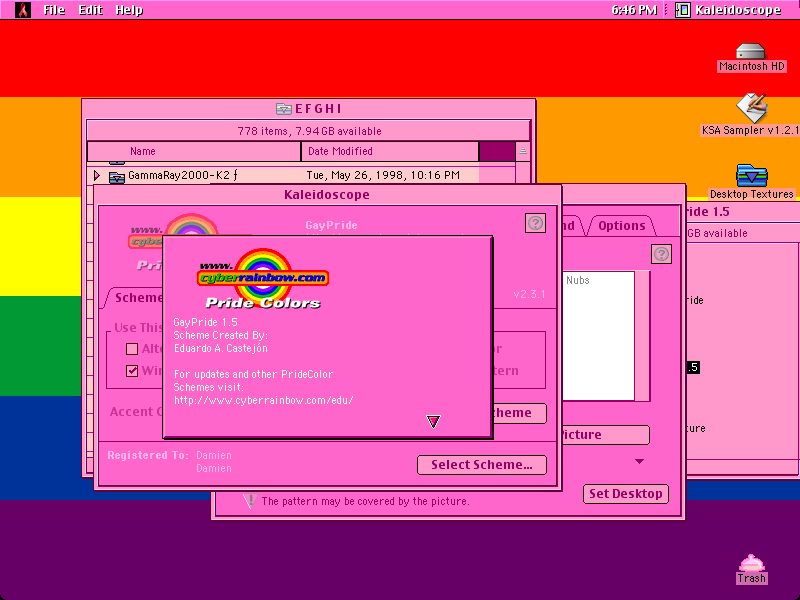Open the dropdown arrow above Set Desktop

(639, 461)
